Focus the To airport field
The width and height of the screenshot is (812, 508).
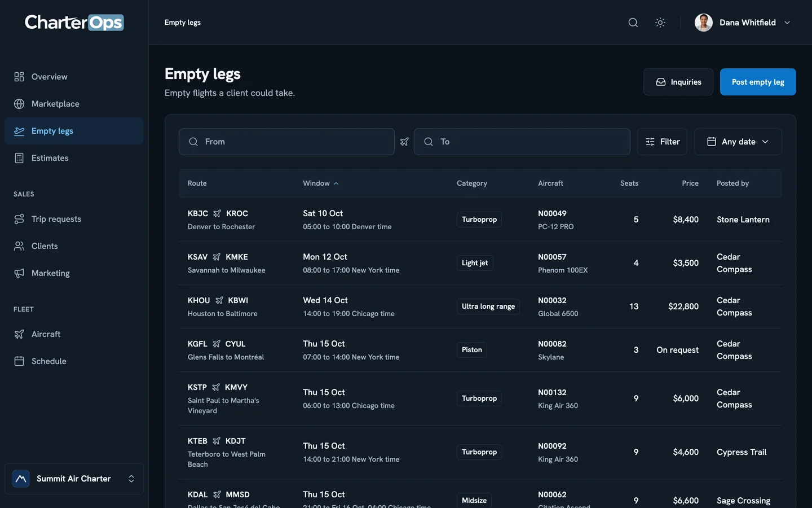tap(522, 142)
